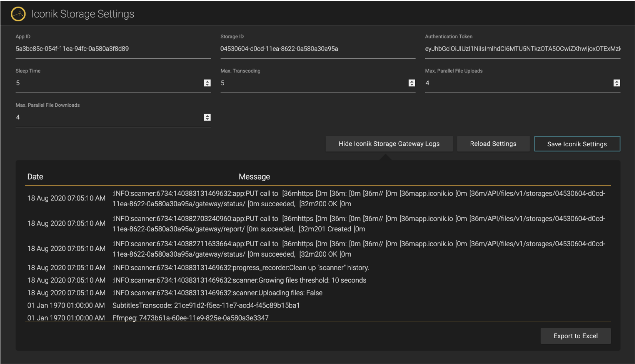Select the 'Uploading files: False' log entry
This screenshot has height=364, width=635.
318,293
